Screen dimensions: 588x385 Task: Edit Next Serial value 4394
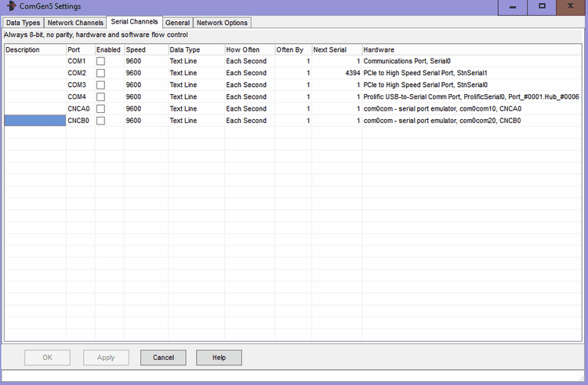(337, 73)
